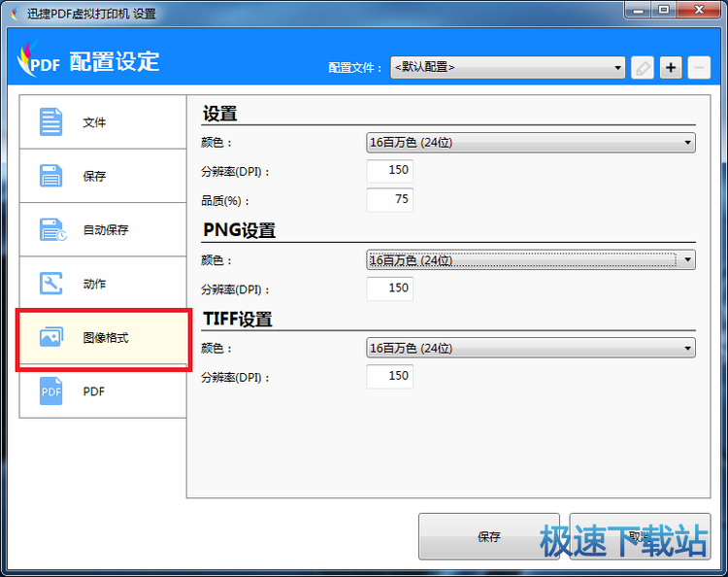Click the TIFF设置 section heading
This screenshot has height=577, width=728.
(237, 319)
